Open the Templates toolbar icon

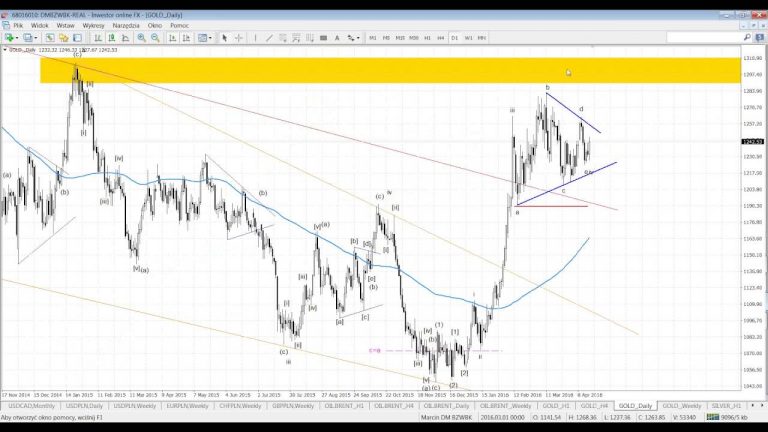(x=202, y=38)
